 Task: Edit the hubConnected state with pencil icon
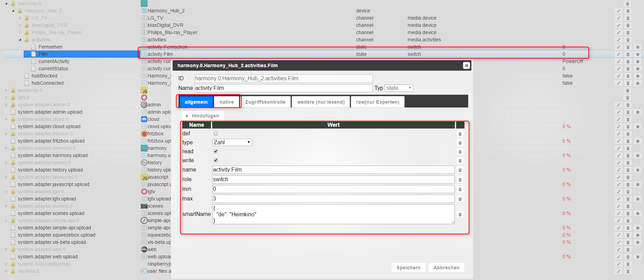pyautogui.click(x=619, y=83)
